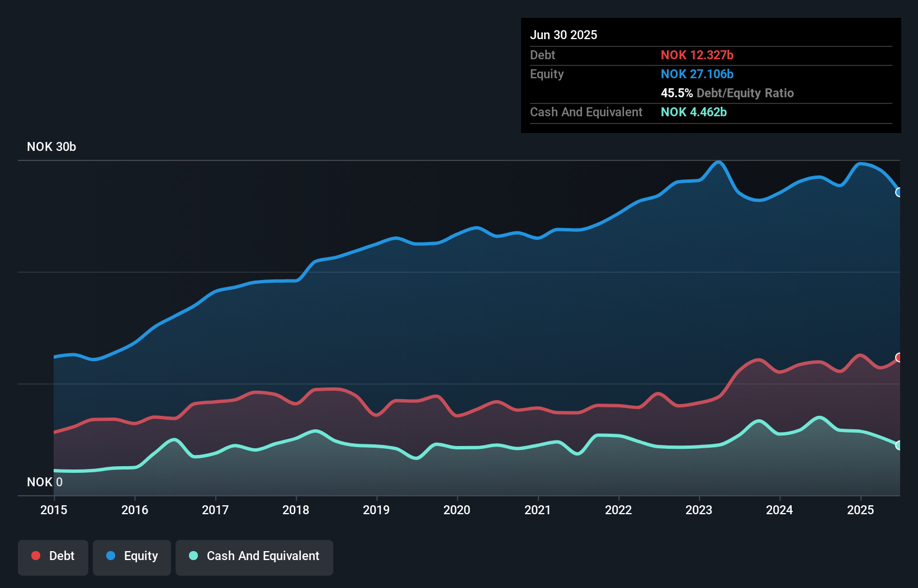Viewport: 918px width, 588px height.
Task: Click the 2018 x-axis label
Action: point(296,510)
